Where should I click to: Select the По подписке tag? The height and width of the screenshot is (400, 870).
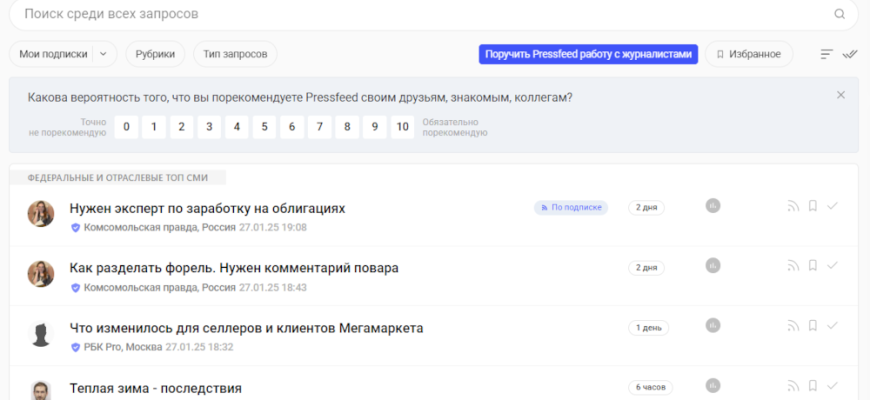(571, 207)
